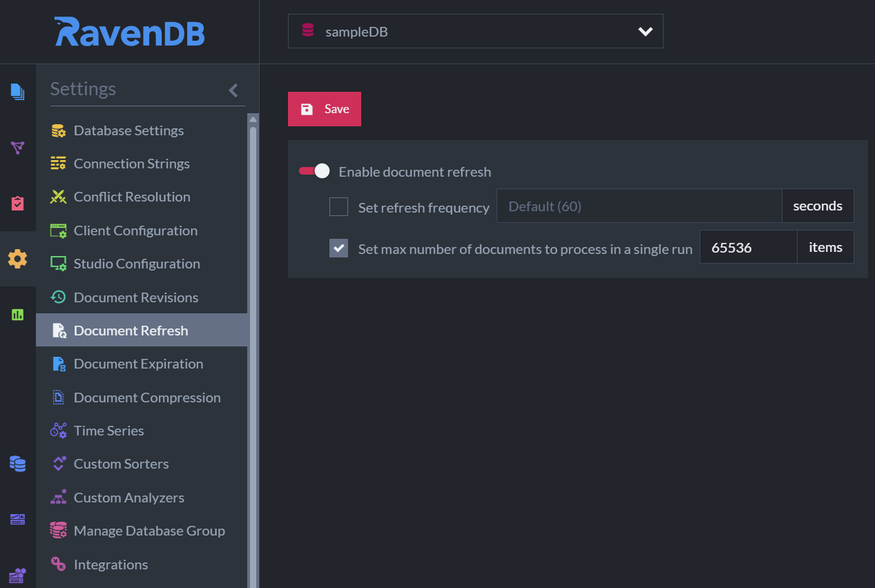Click the Integrations icon
The height and width of the screenshot is (588, 875).
(x=59, y=565)
